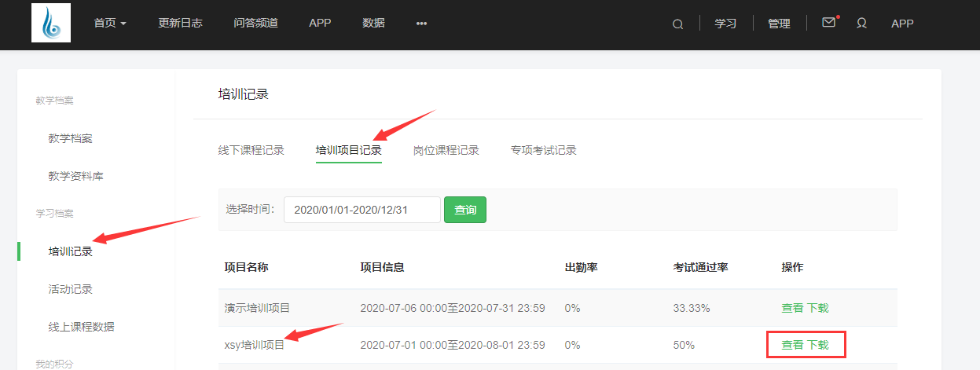This screenshot has width=980, height=370.
Task: Open 数据 in the top navigation
Action: 373,24
